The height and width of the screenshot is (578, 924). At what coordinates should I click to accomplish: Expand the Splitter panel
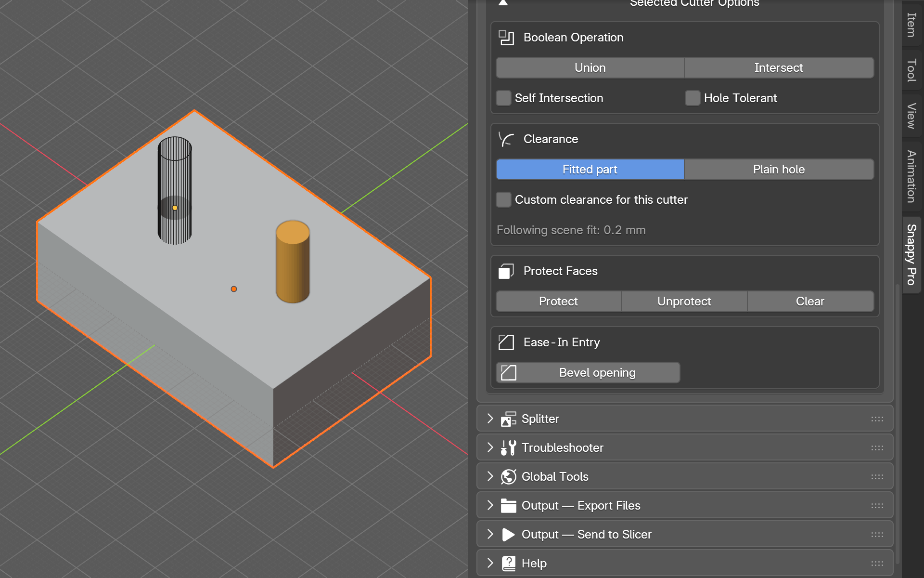[490, 419]
